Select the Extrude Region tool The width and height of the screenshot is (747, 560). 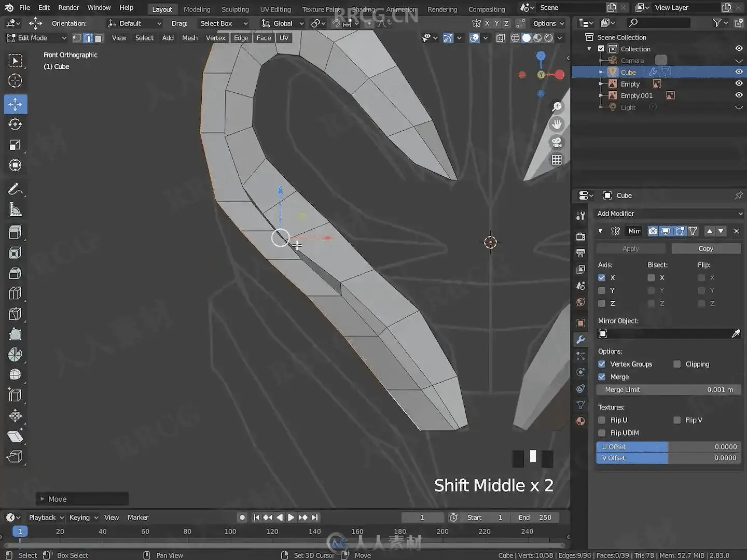(15, 232)
